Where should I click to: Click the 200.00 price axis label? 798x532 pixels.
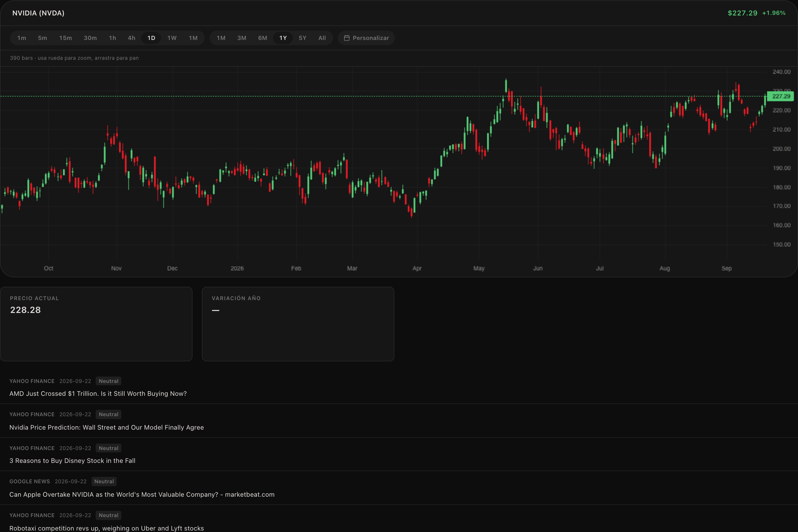[781, 149]
